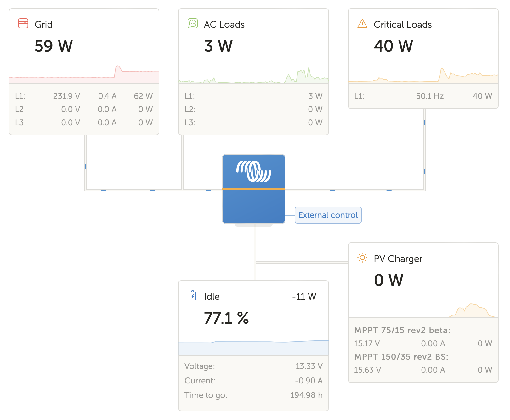Click the red Grid icon
Image resolution: width=510 pixels, height=420 pixels.
tap(23, 24)
